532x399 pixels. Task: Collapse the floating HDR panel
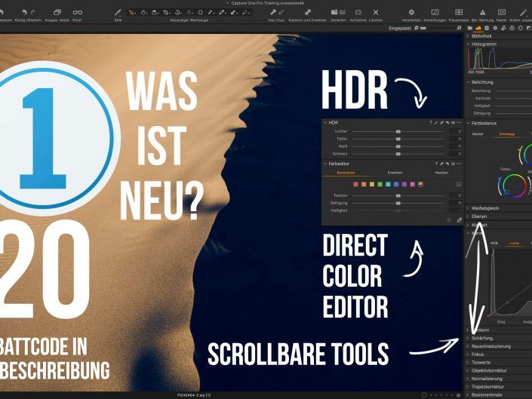click(325, 122)
